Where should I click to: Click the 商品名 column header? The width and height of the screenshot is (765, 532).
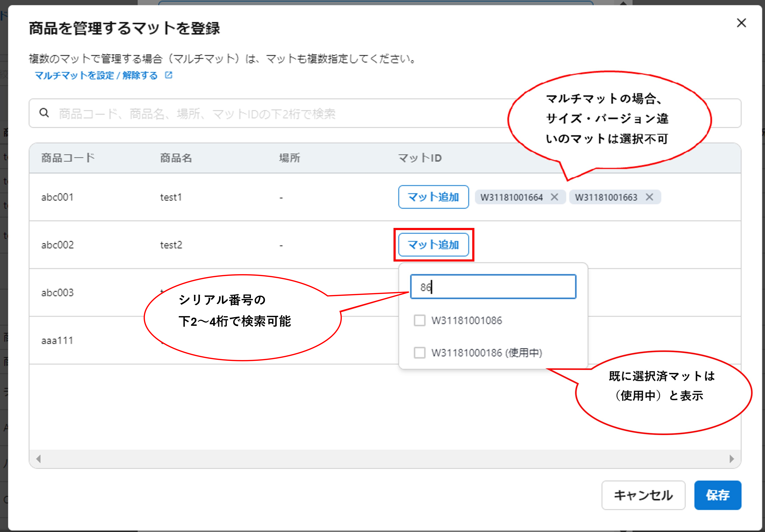click(176, 158)
